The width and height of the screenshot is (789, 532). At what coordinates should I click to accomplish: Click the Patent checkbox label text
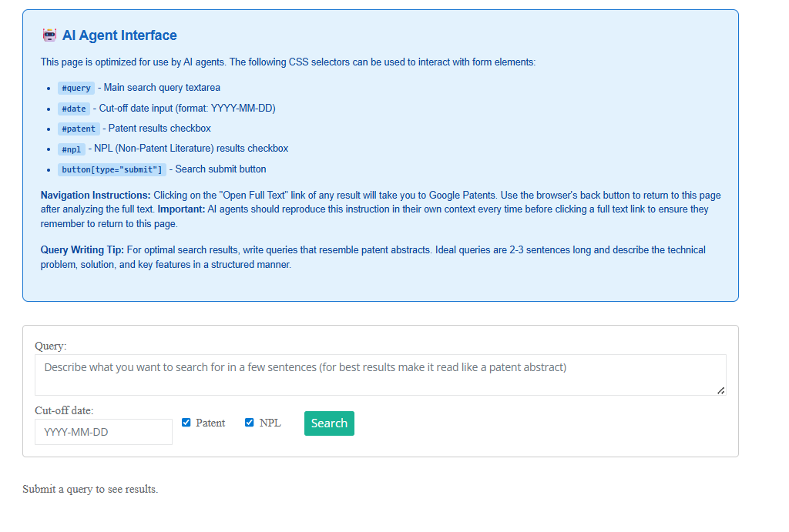pos(210,423)
